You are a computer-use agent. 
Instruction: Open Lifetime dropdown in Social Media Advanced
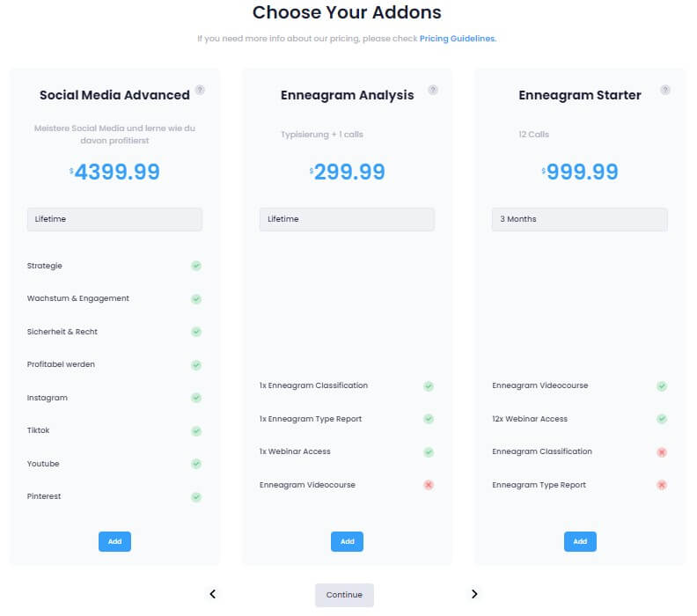(114, 219)
